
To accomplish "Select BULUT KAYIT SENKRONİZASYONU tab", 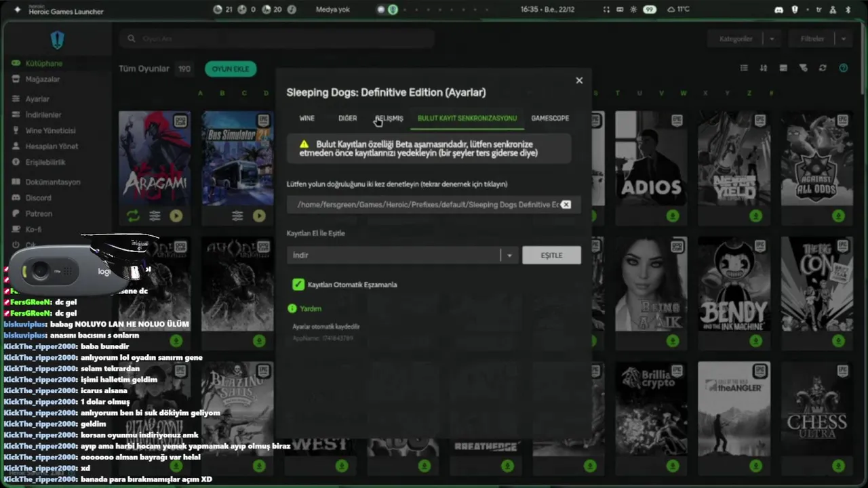I will point(467,118).
